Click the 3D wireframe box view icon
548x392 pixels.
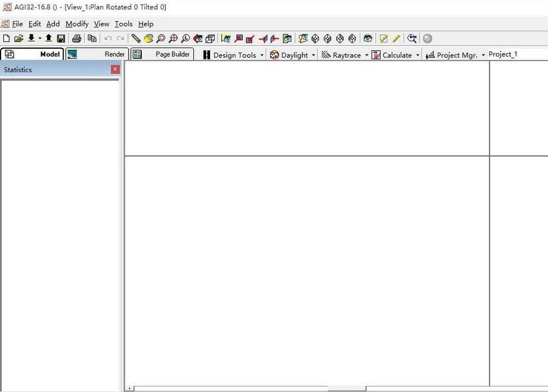point(210,38)
